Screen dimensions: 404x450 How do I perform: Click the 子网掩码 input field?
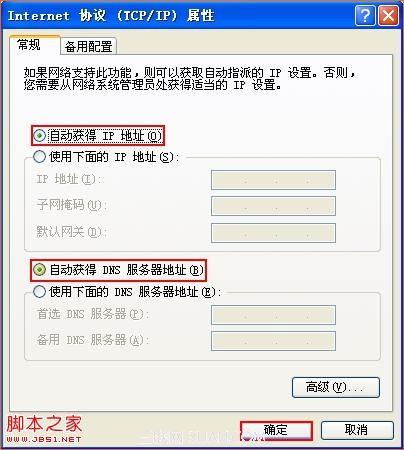click(273, 206)
